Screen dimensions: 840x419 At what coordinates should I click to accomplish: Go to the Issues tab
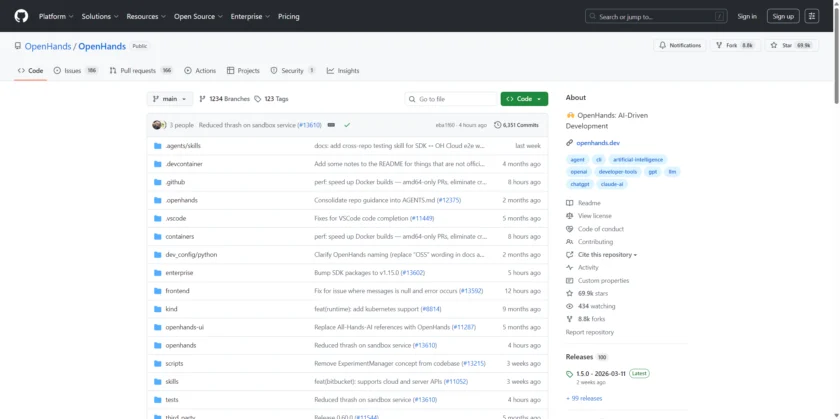75,71
